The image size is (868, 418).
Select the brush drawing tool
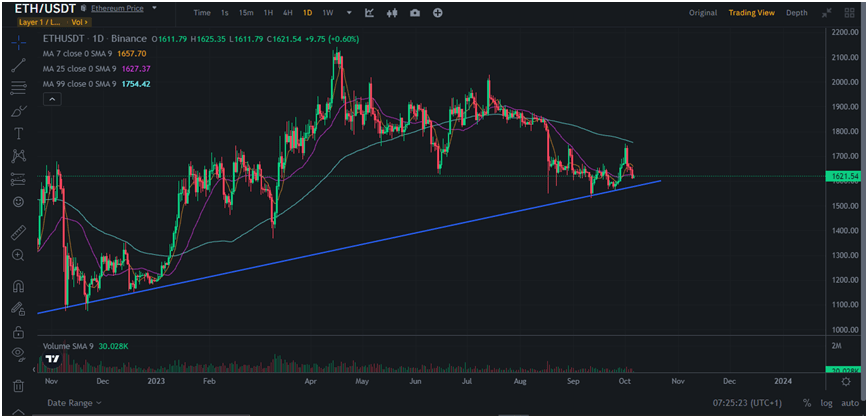[18, 111]
